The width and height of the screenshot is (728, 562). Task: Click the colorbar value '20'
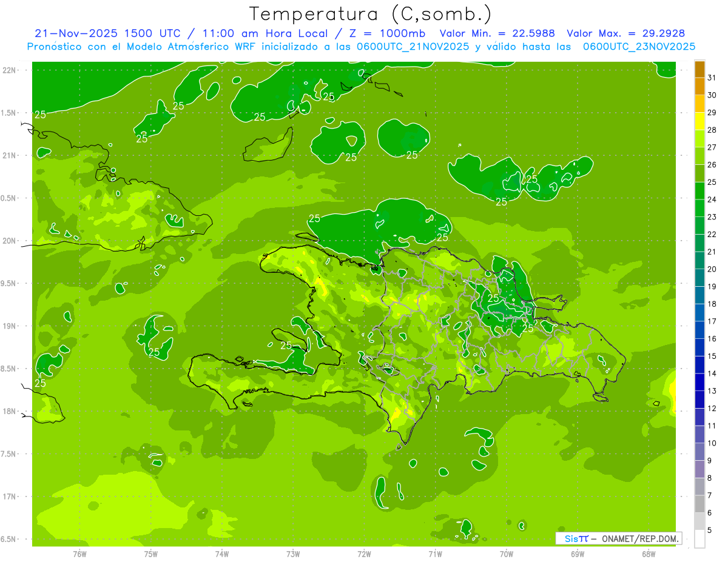712,269
